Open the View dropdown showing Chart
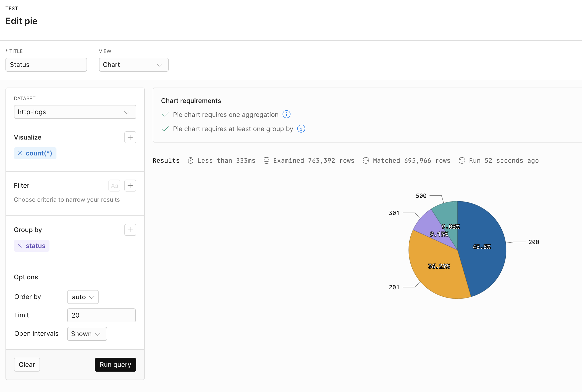 pyautogui.click(x=134, y=64)
